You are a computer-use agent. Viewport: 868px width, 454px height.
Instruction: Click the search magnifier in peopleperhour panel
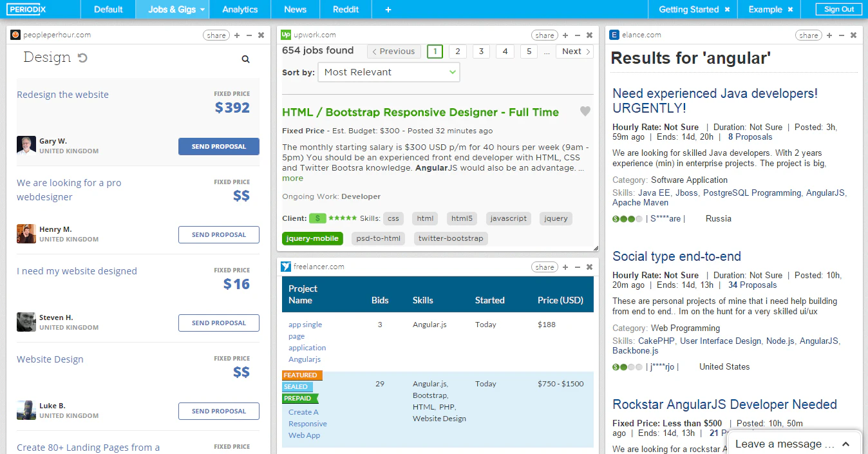(x=245, y=59)
